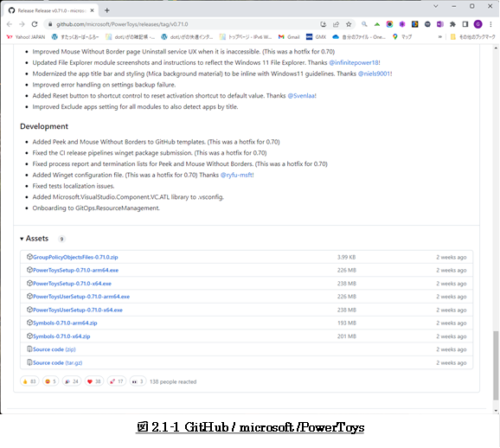Click the Development heading
The image size is (500, 448).
pos(44,126)
